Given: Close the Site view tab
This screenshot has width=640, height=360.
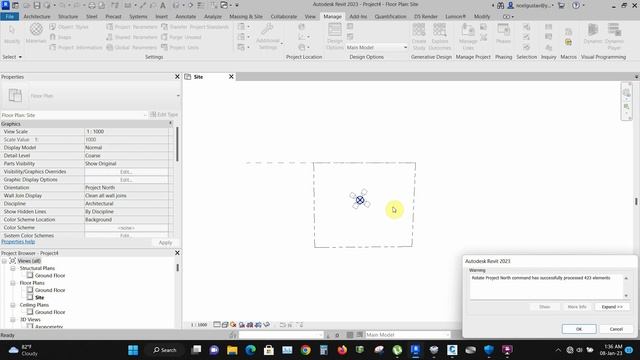Looking at the screenshot, I should [231, 77].
